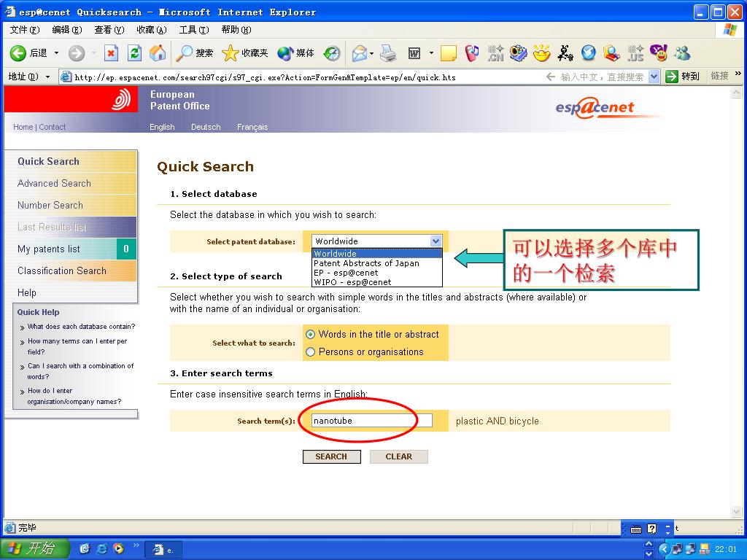Click the language bar help question icon
This screenshot has width=747, height=560.
(x=651, y=529)
